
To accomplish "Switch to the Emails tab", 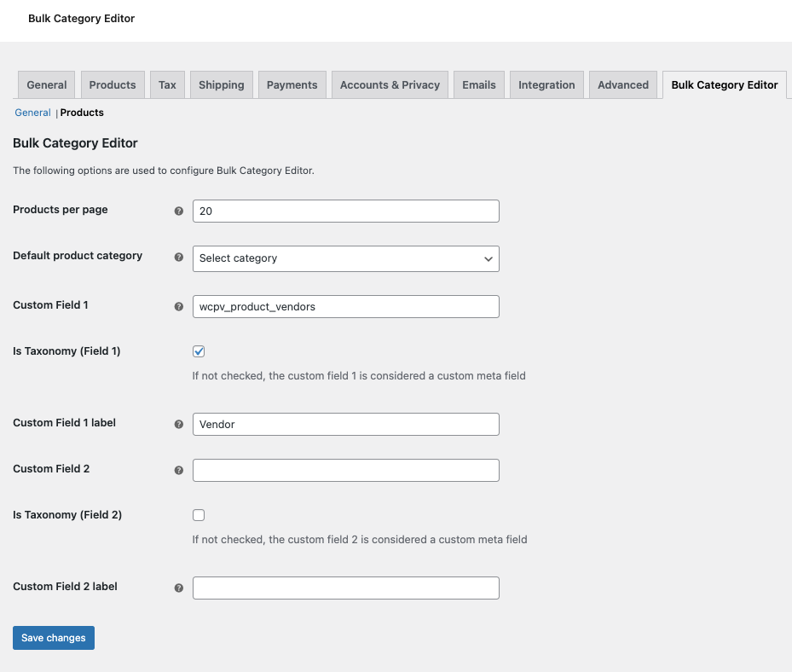I will [x=478, y=84].
